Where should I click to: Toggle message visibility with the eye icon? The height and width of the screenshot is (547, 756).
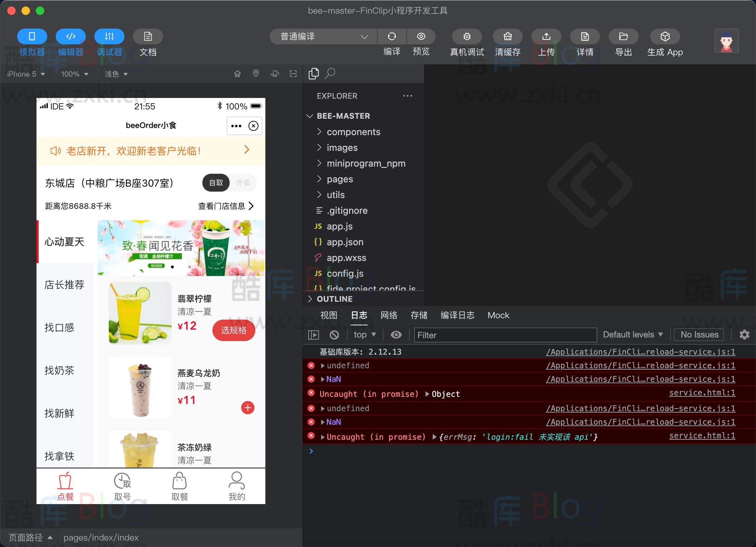(396, 335)
